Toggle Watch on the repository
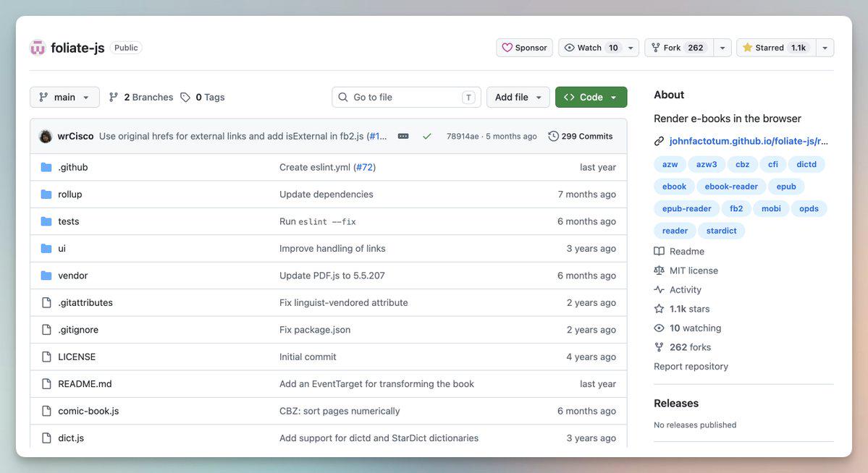 [590, 48]
